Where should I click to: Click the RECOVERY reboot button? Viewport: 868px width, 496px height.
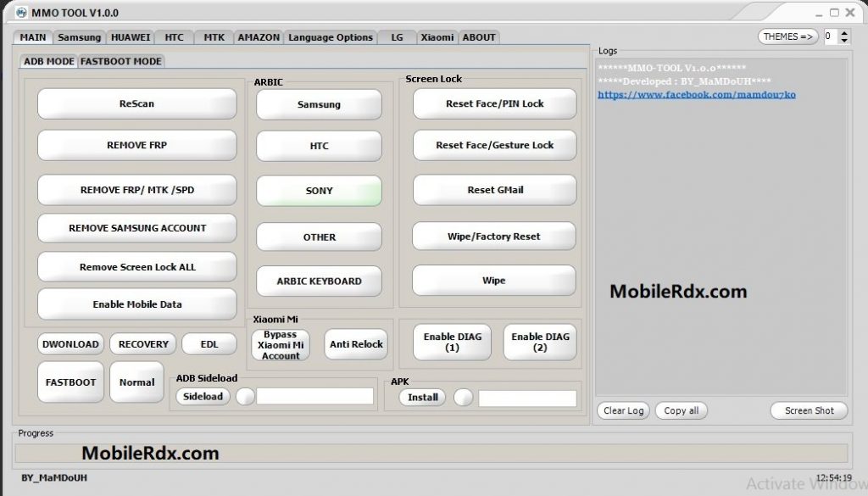tap(142, 343)
